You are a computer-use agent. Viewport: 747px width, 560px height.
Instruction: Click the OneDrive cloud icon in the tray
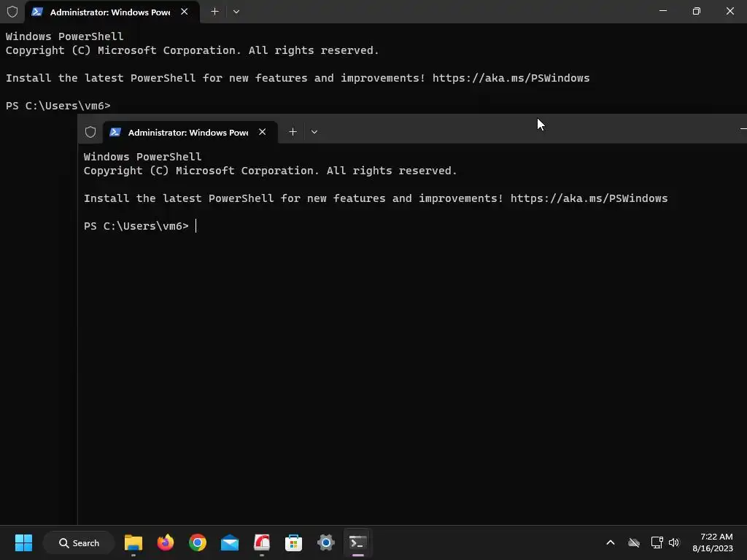[x=634, y=542]
